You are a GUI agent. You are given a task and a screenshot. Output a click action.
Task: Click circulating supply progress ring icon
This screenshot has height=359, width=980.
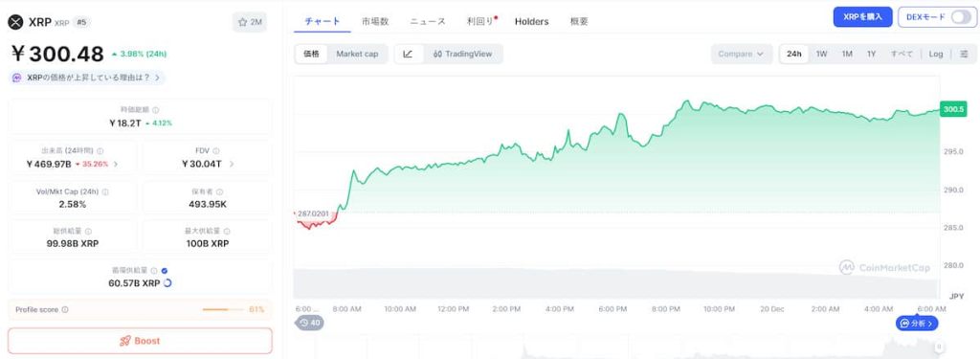pos(167,283)
